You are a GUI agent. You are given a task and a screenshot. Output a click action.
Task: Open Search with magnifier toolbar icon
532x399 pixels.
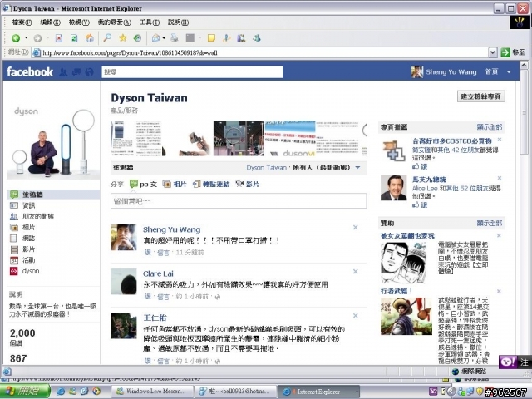(107, 37)
